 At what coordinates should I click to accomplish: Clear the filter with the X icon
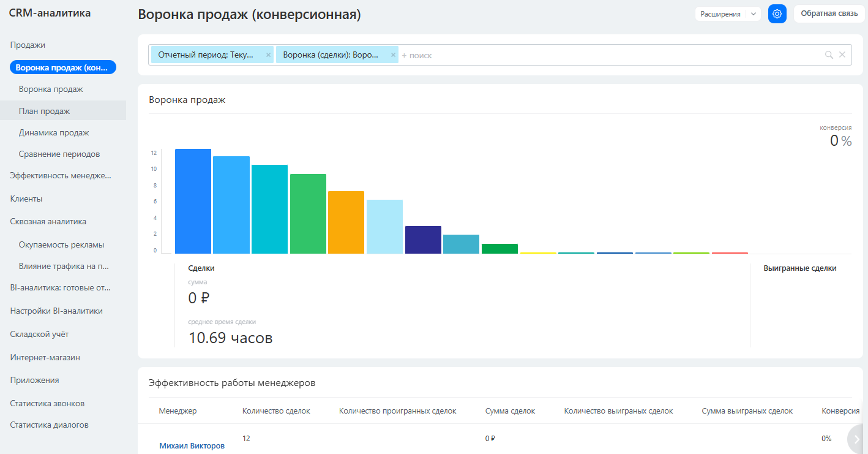[842, 55]
